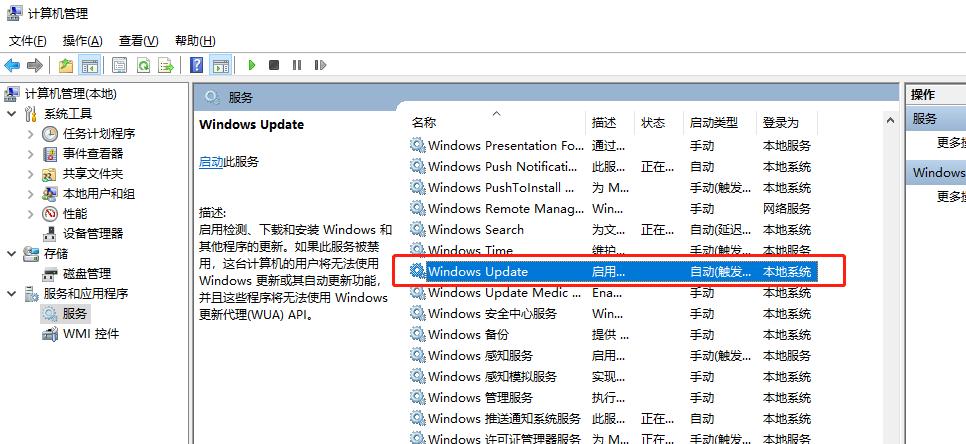Click the gear icon of Windows Search
The height and width of the screenshot is (444, 966).
[x=418, y=229]
